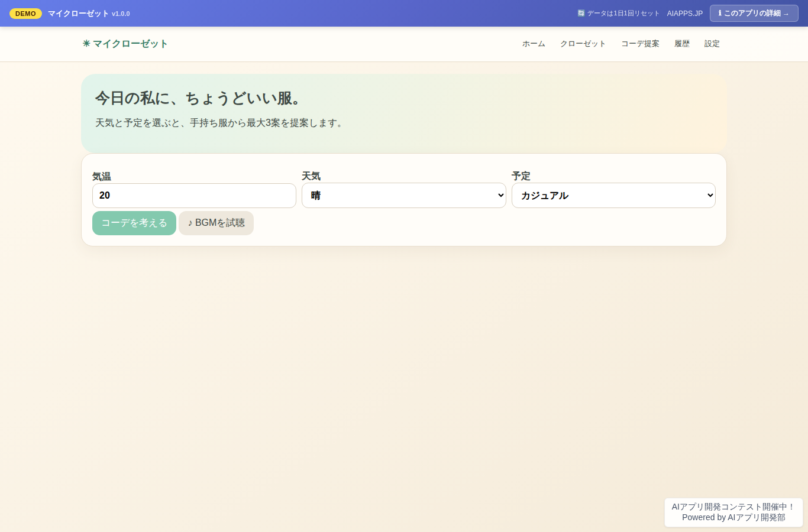This screenshot has width=808, height=532.
Task: Open the 履歴 page
Action: (682, 44)
